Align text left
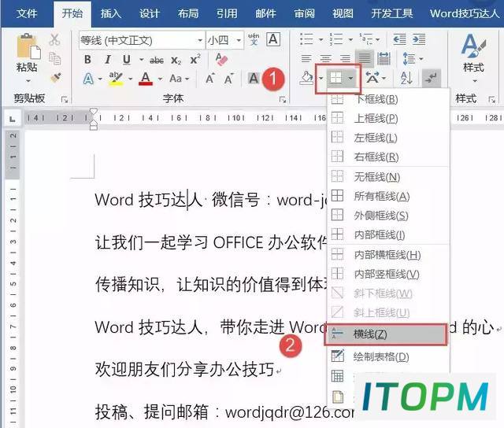 click(x=306, y=59)
